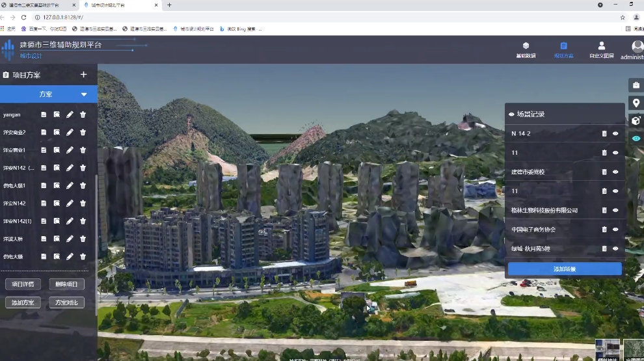Delete the 建德市委党校 scene record
This screenshot has height=361, width=644.
coord(604,172)
